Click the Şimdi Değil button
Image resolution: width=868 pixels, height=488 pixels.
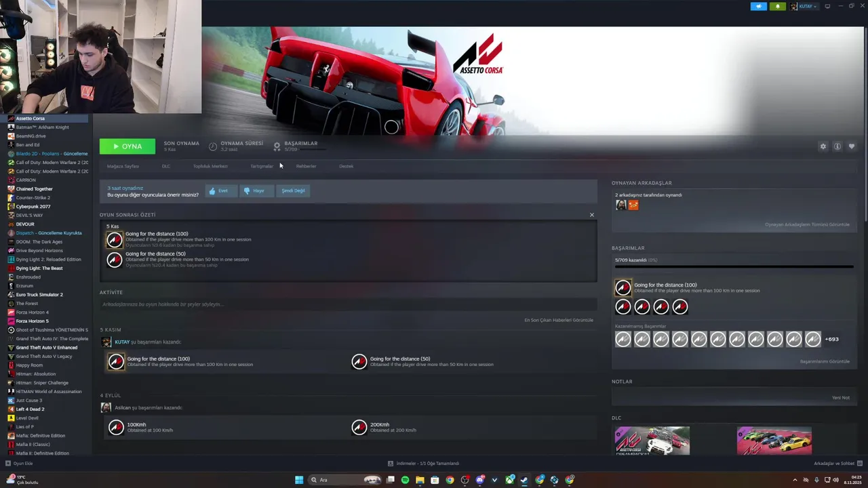click(x=293, y=191)
